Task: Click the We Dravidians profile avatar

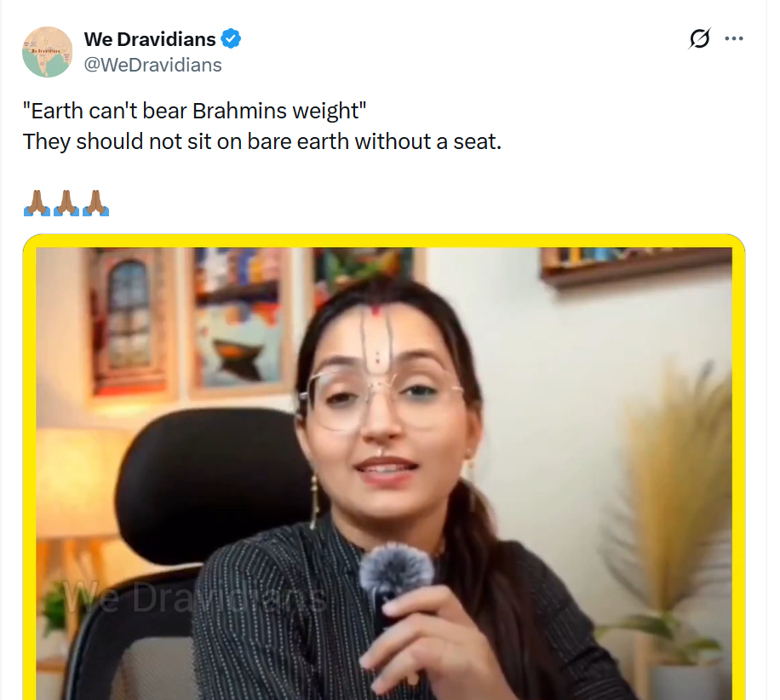Action: [48, 52]
